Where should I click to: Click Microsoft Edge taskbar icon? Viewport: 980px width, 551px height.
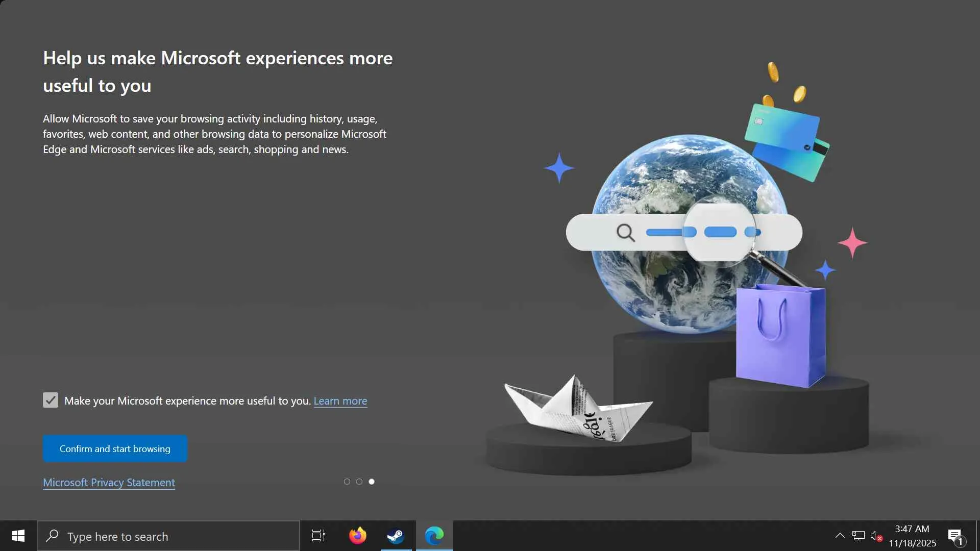click(434, 536)
